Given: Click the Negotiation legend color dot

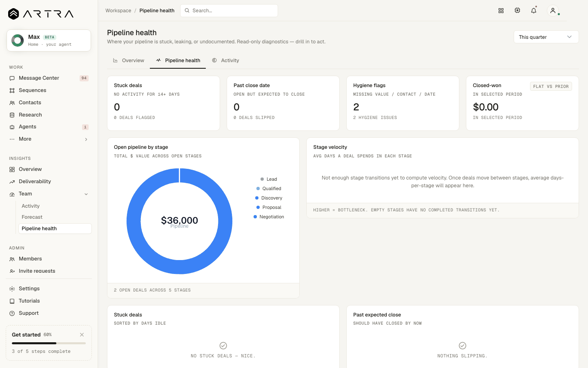Looking at the screenshot, I should tap(255, 217).
